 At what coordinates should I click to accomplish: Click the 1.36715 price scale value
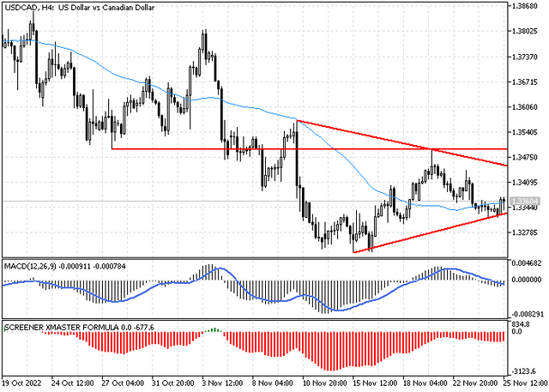pyautogui.click(x=524, y=81)
